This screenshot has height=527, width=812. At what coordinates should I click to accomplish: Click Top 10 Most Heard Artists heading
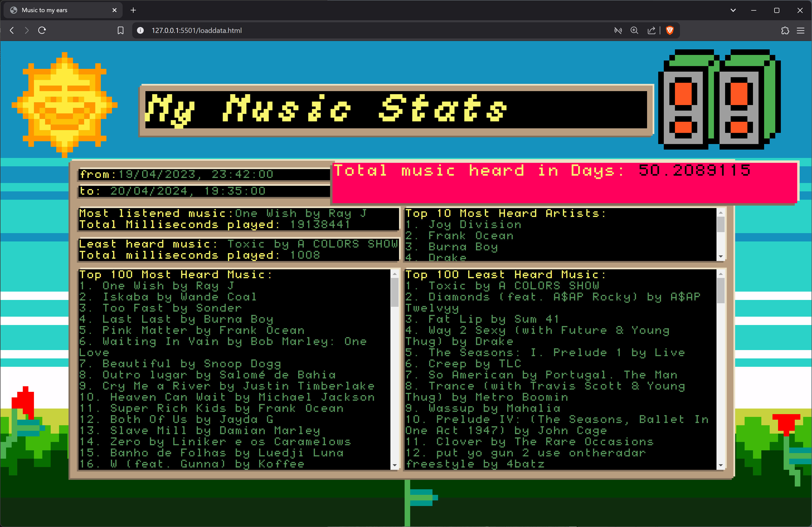[506, 213]
